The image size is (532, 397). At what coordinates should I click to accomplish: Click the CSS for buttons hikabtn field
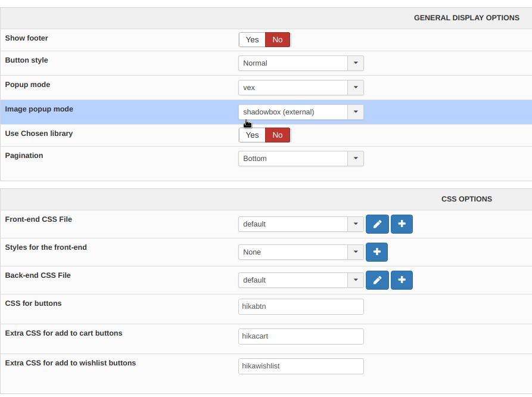(301, 306)
